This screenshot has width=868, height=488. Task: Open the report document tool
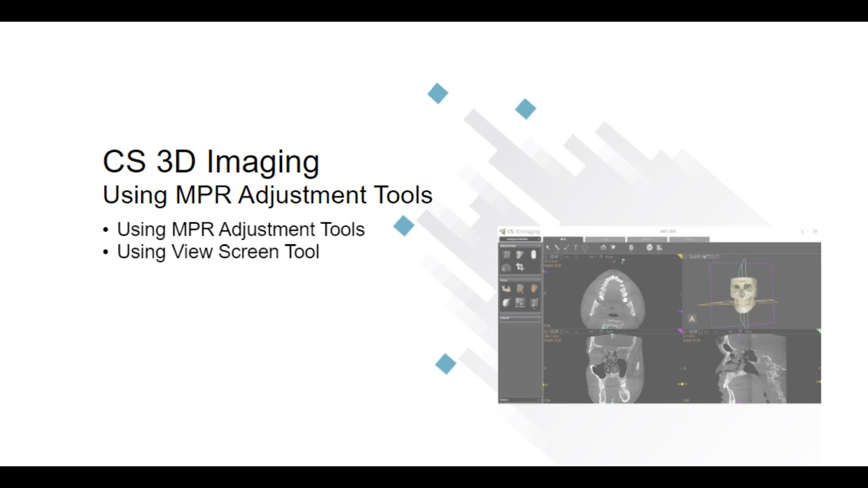pos(631,247)
